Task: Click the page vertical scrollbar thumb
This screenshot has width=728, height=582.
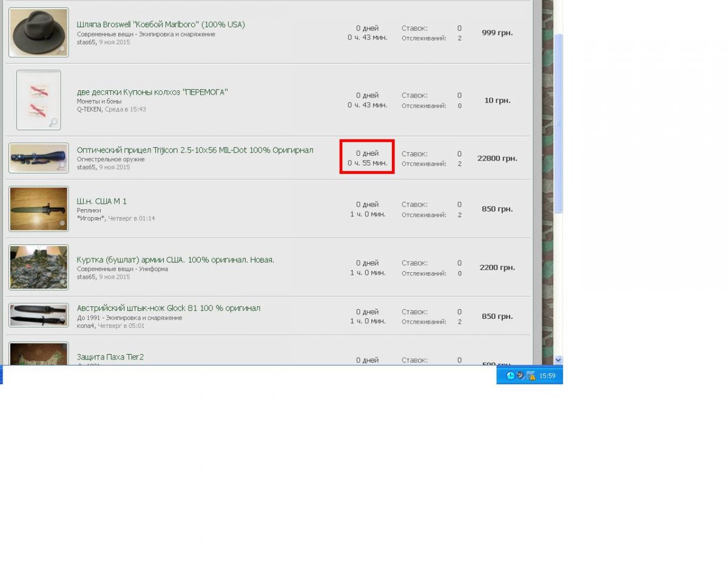Action: [x=559, y=123]
